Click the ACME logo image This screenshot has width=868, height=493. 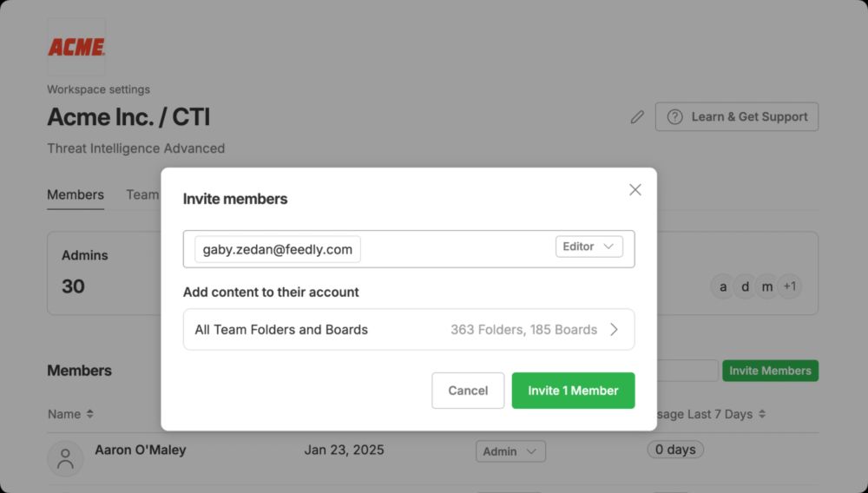point(76,47)
